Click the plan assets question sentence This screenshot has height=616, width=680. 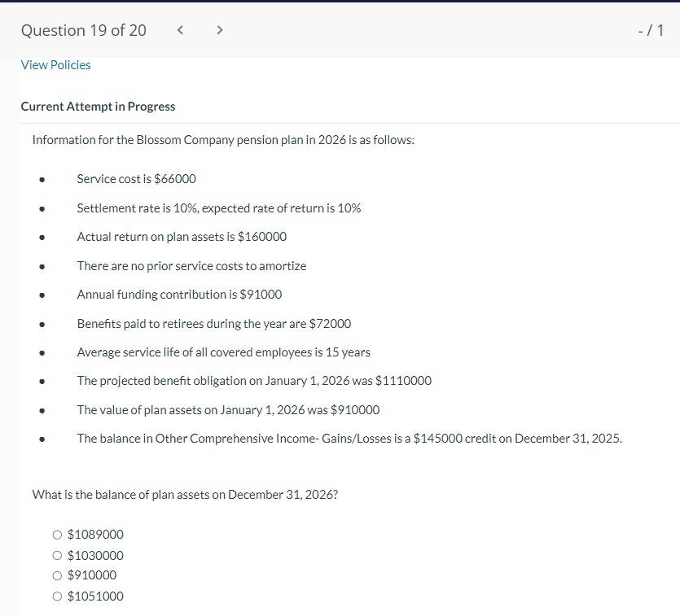coord(184,494)
